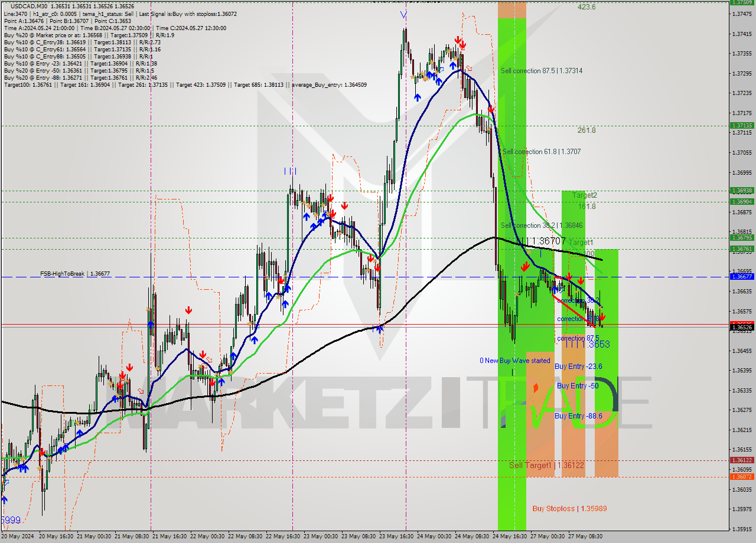The height and width of the screenshot is (543, 756).
Task: Click the Buy Stoploss | 1.35989 label
Action: 569,509
